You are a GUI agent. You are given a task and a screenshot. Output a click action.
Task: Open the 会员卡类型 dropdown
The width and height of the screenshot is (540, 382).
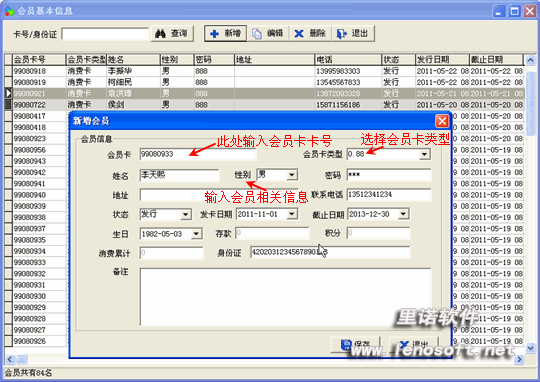(425, 154)
